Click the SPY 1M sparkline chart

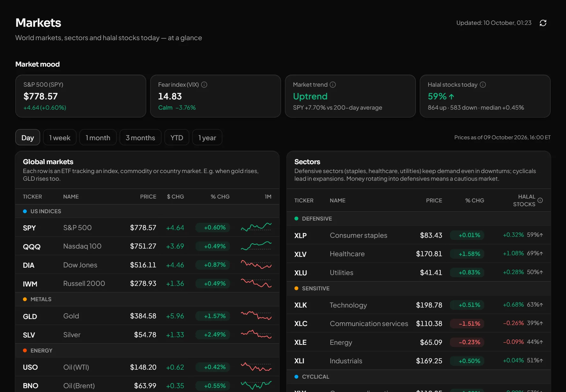click(256, 227)
